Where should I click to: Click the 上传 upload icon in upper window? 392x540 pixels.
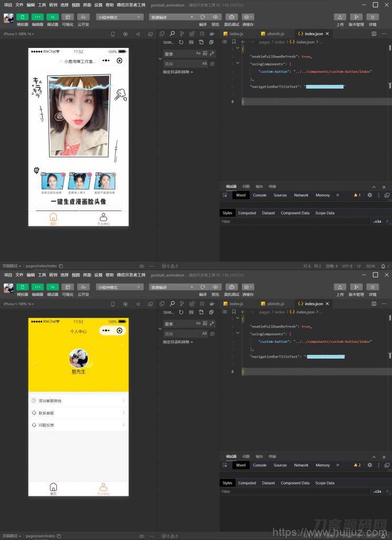[x=340, y=17]
